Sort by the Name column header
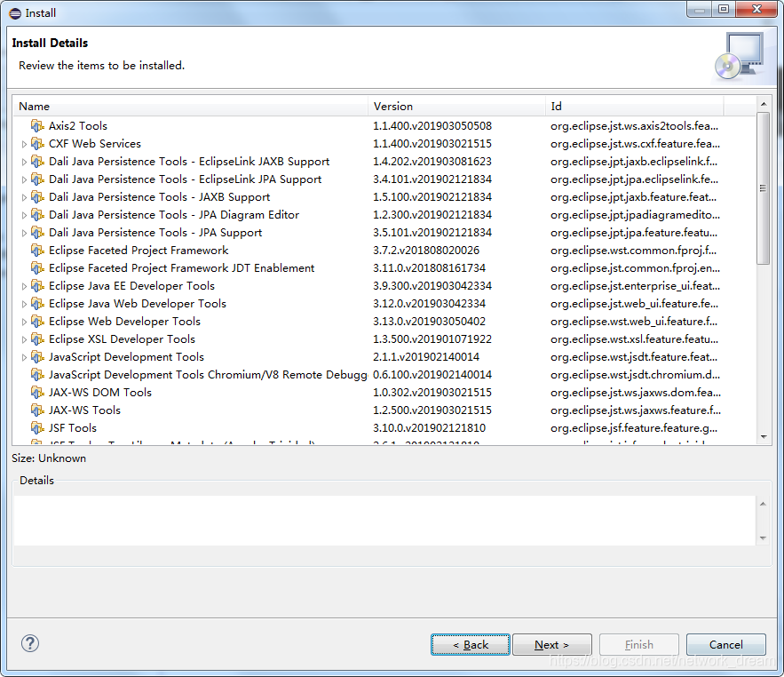Viewport: 784px width, 677px height. tap(191, 106)
